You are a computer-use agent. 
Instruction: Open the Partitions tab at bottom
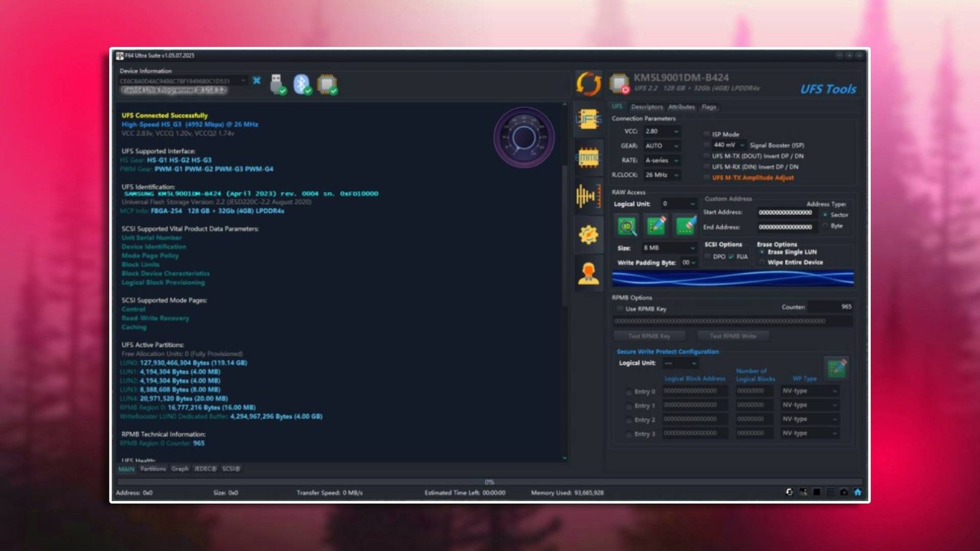pos(153,468)
